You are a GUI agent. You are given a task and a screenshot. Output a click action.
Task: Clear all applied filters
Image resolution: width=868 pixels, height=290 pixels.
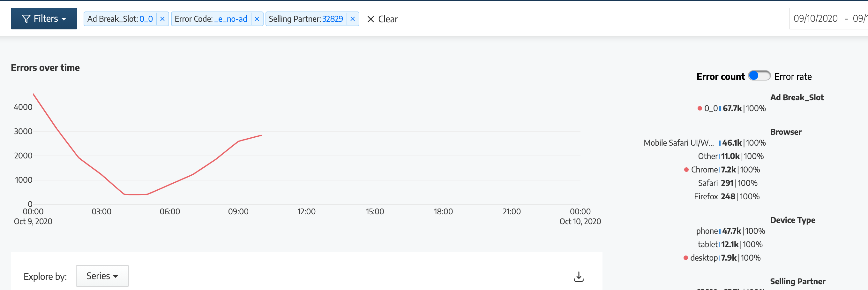tap(382, 19)
